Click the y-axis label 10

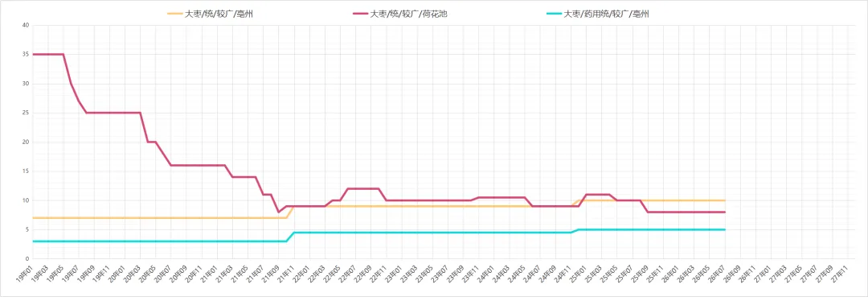pos(26,200)
